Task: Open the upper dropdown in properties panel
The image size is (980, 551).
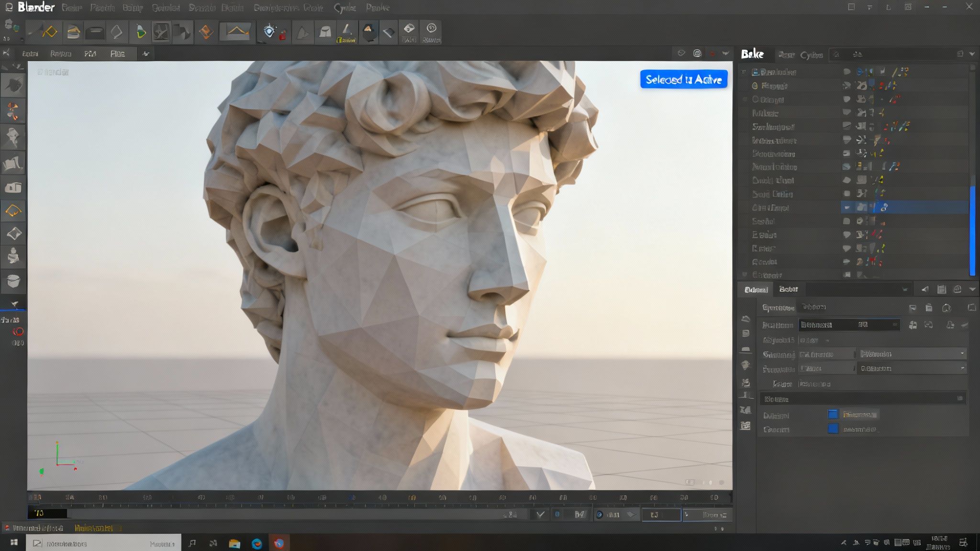Action: tap(913, 354)
